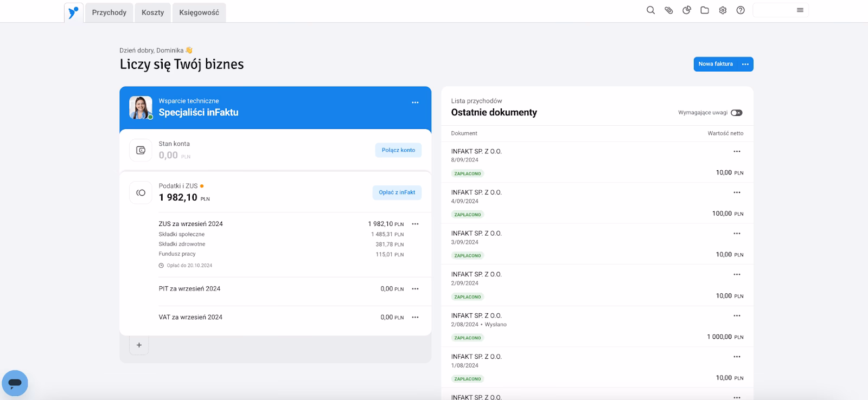Open the Koszty tab
868x400 pixels.
(152, 12)
